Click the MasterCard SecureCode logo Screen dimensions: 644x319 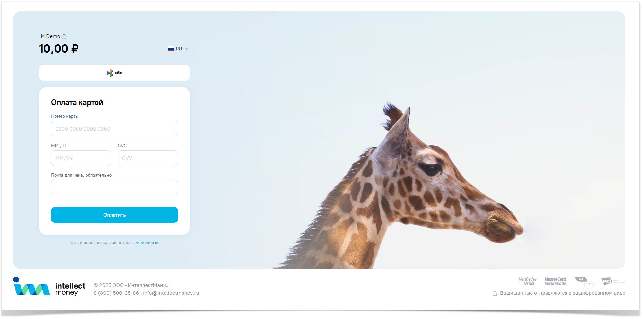coord(555,281)
